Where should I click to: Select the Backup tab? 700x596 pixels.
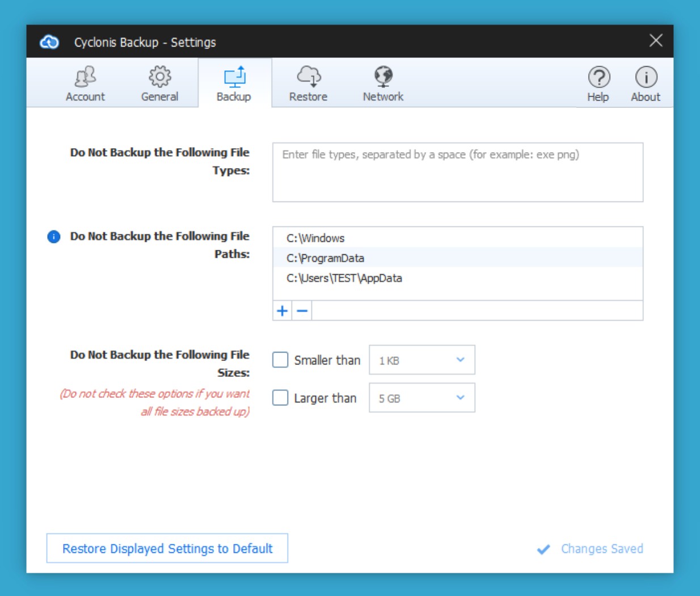tap(234, 83)
